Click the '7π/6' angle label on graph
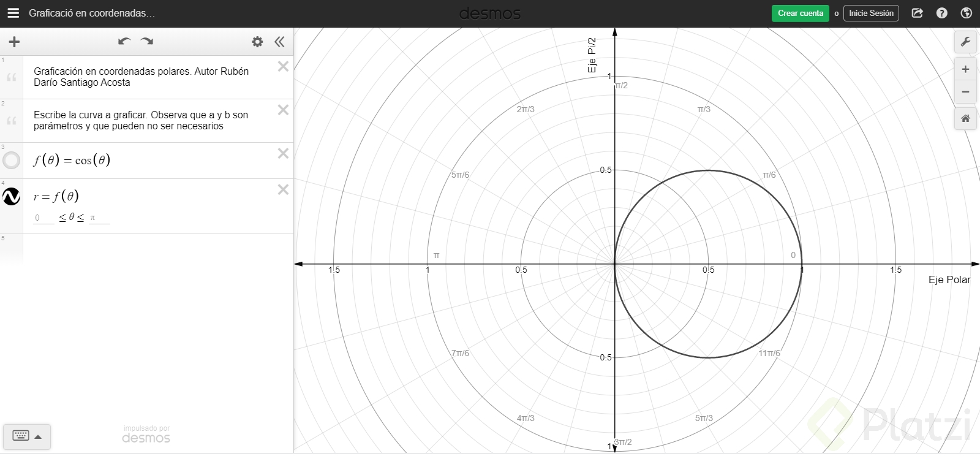 460,353
